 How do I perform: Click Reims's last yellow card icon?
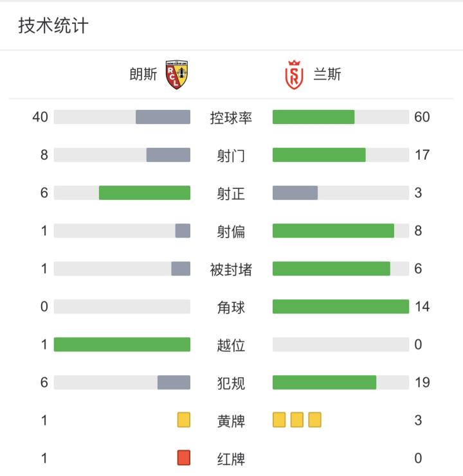point(314,420)
